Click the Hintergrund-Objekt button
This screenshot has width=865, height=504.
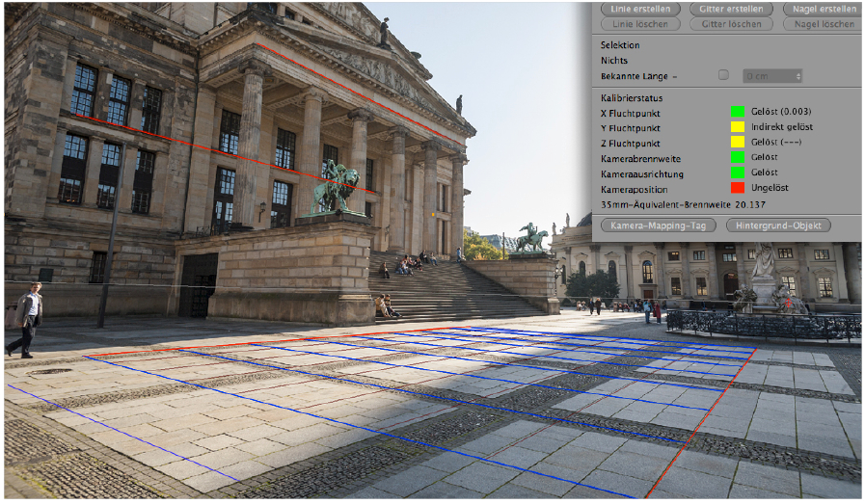[778, 225]
